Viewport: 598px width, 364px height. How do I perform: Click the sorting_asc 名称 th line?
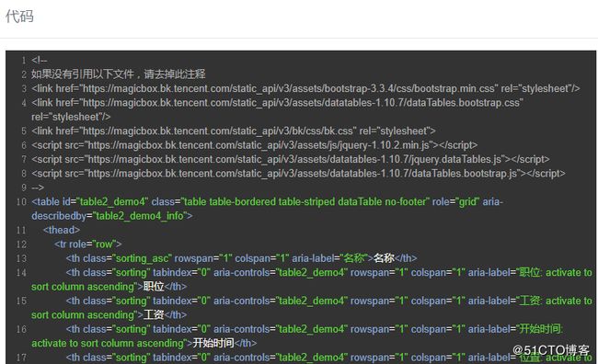point(241,258)
